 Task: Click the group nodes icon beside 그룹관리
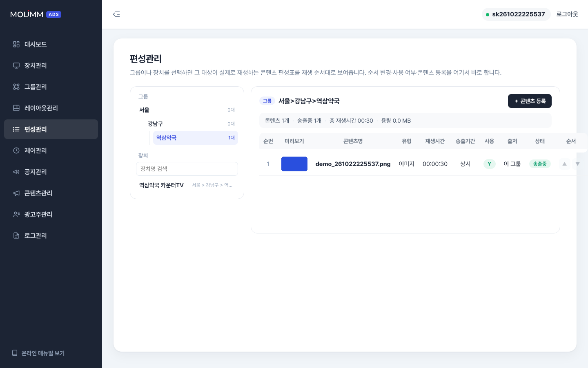click(x=16, y=87)
